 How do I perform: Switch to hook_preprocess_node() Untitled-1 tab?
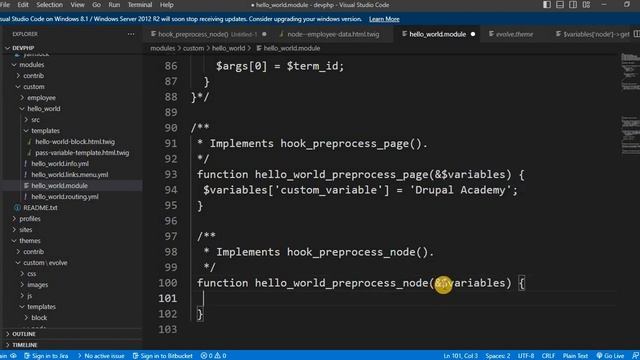click(208, 34)
